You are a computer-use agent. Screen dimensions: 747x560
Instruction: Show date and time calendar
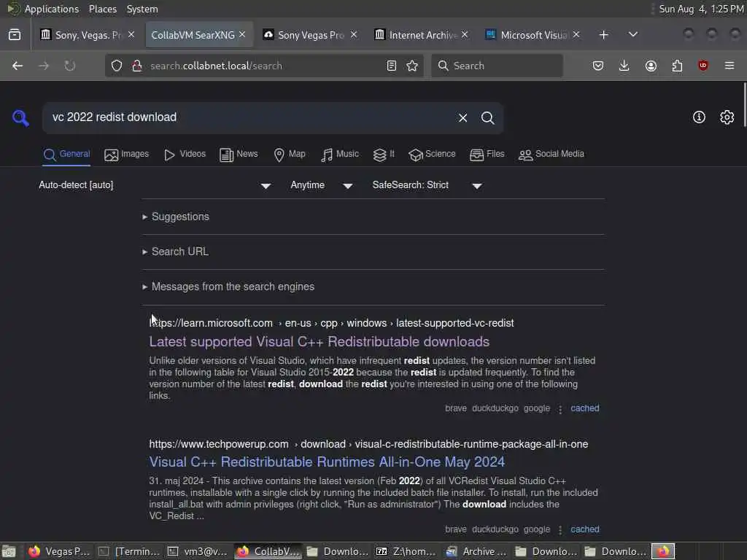(701, 9)
